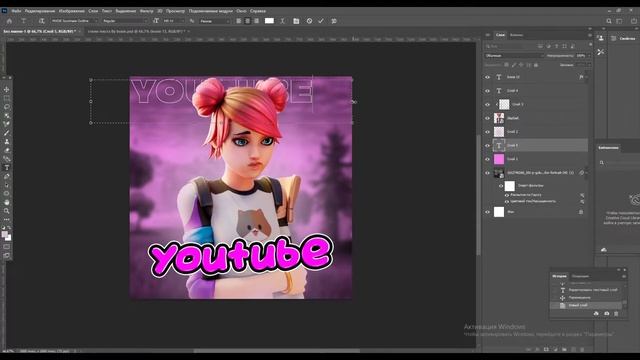Viewport: 640px width, 360px height.
Task: Delete current state in History panel
Action: pyautogui.click(x=616, y=313)
